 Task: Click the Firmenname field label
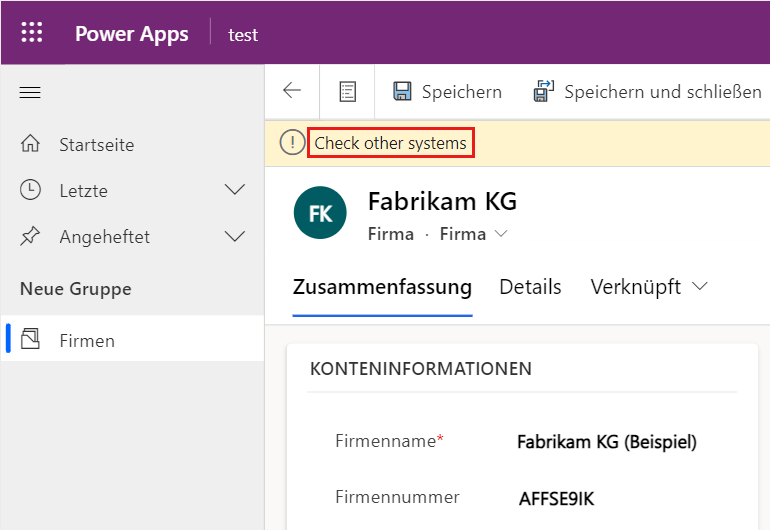tap(385, 441)
